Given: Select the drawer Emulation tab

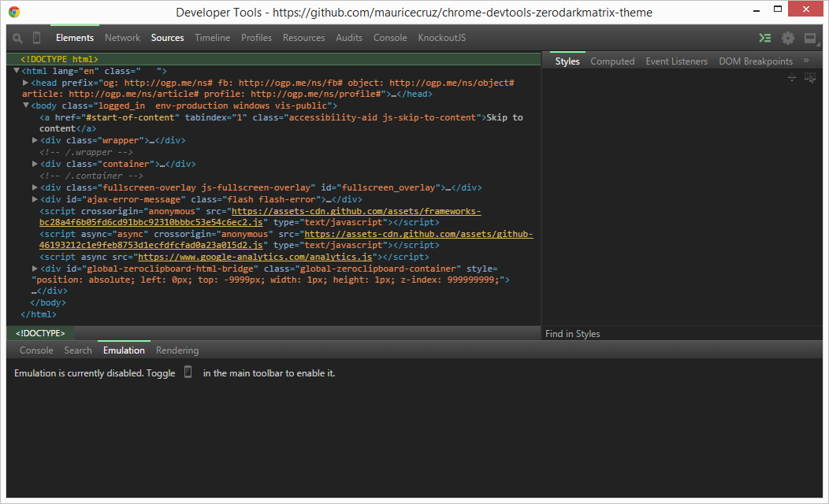Looking at the screenshot, I should coord(124,350).
